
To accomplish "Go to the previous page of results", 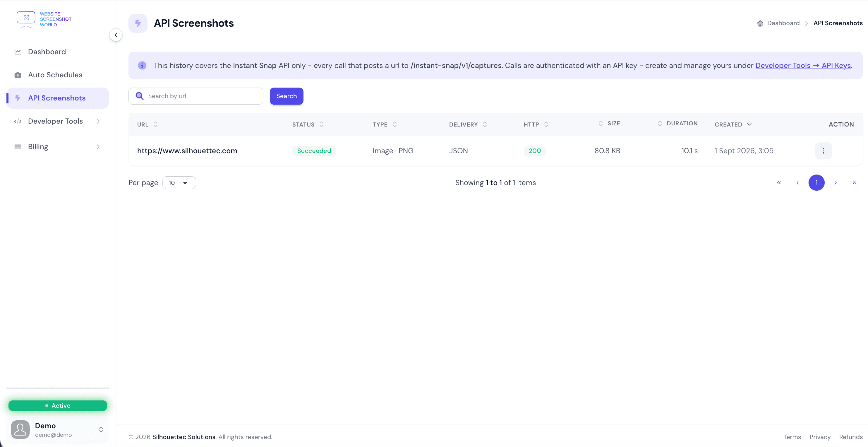I will pos(797,182).
